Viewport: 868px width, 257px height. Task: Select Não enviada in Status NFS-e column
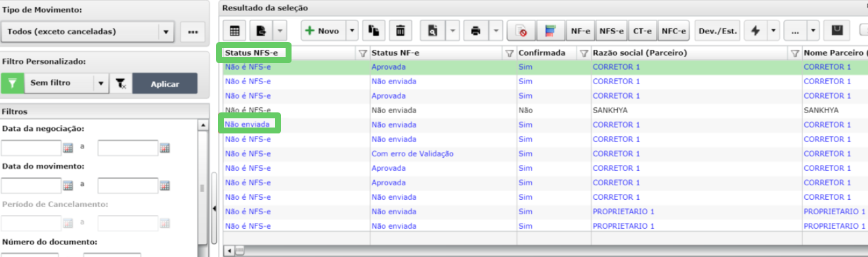[247, 125]
